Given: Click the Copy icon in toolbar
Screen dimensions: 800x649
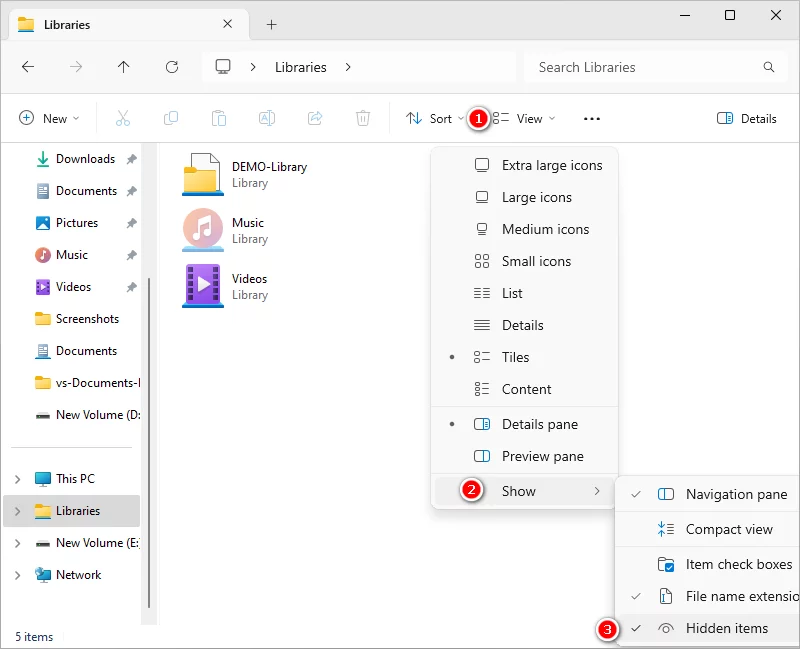Looking at the screenshot, I should click(x=171, y=118).
